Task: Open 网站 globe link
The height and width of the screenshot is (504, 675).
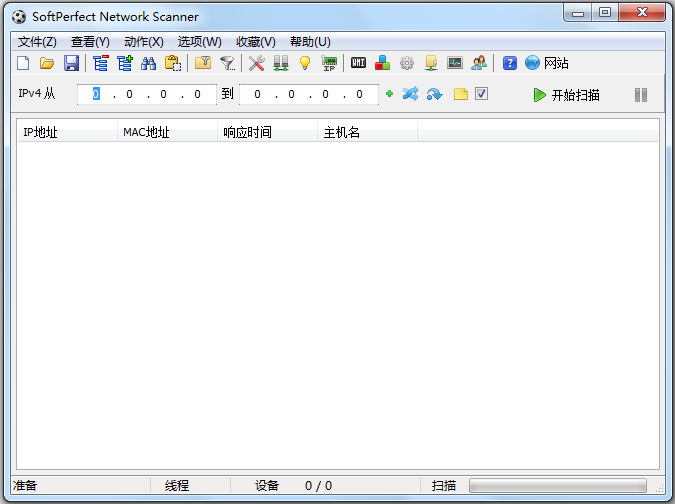Action: [547, 63]
